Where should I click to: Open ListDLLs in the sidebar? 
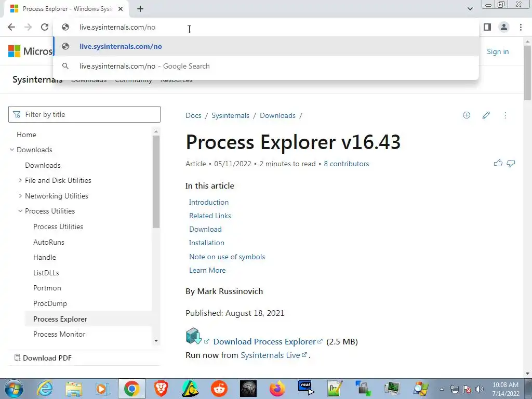tap(46, 273)
